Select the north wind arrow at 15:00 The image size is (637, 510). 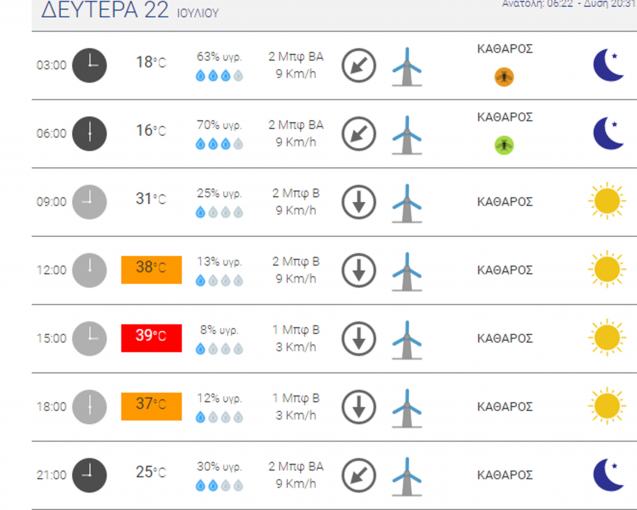click(x=359, y=339)
